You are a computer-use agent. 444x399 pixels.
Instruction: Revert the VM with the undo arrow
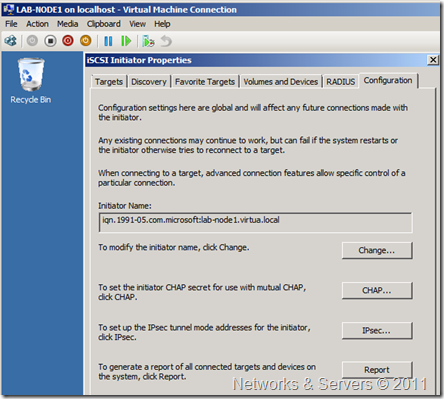click(x=166, y=41)
